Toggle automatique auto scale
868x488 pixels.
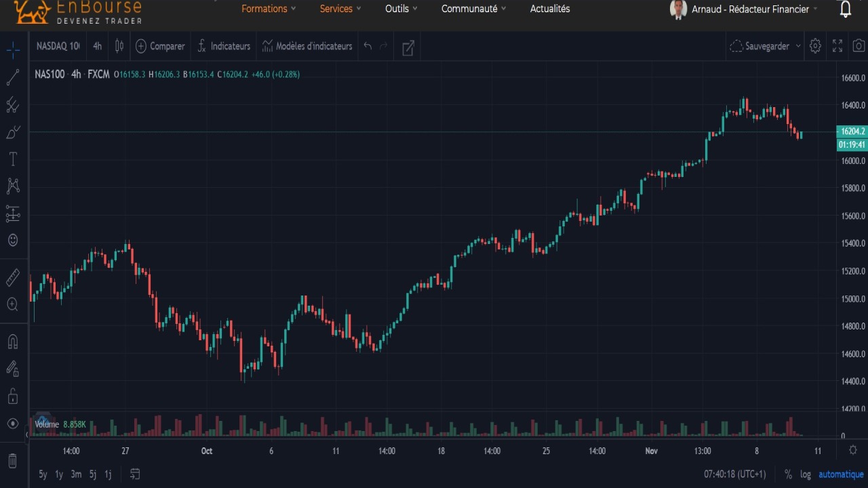coord(841,474)
